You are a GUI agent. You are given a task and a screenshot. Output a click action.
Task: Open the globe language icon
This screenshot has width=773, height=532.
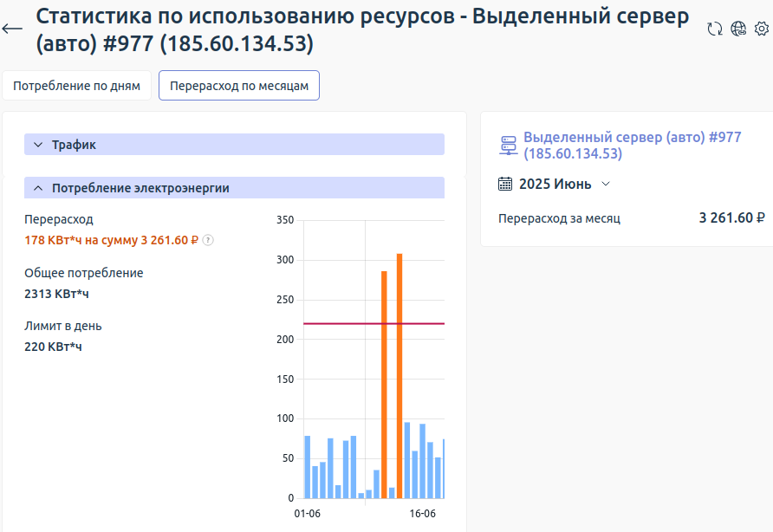point(738,29)
